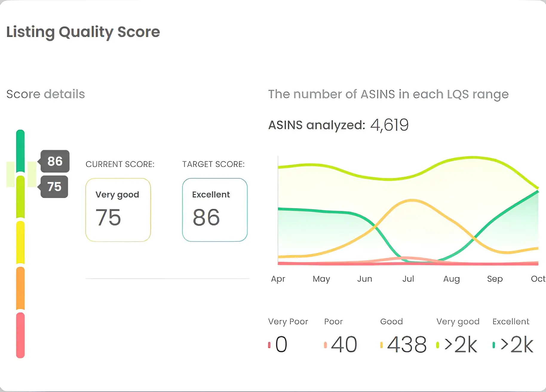Open the Very good current score card
The height and width of the screenshot is (392, 546).
click(x=118, y=210)
